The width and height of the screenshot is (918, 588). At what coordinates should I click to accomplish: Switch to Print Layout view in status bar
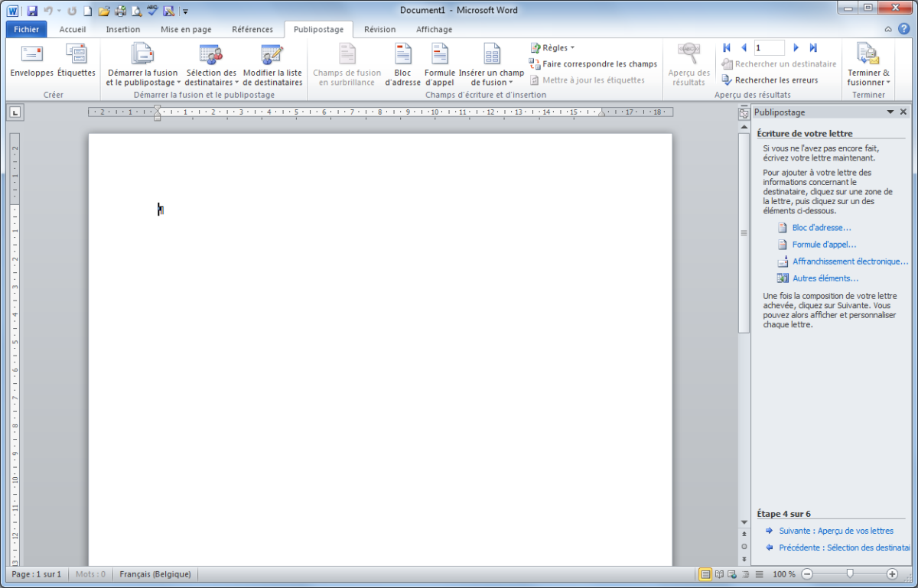click(x=705, y=574)
